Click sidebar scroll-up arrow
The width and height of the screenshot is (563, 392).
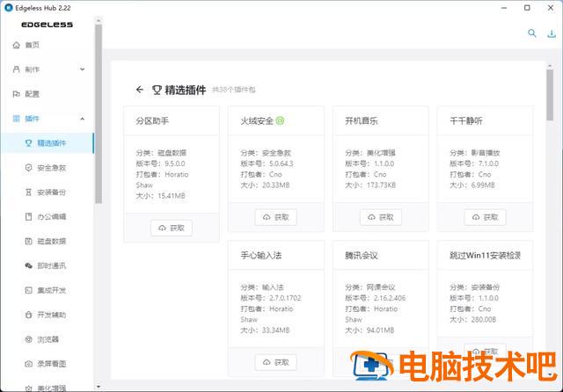pyautogui.click(x=99, y=20)
